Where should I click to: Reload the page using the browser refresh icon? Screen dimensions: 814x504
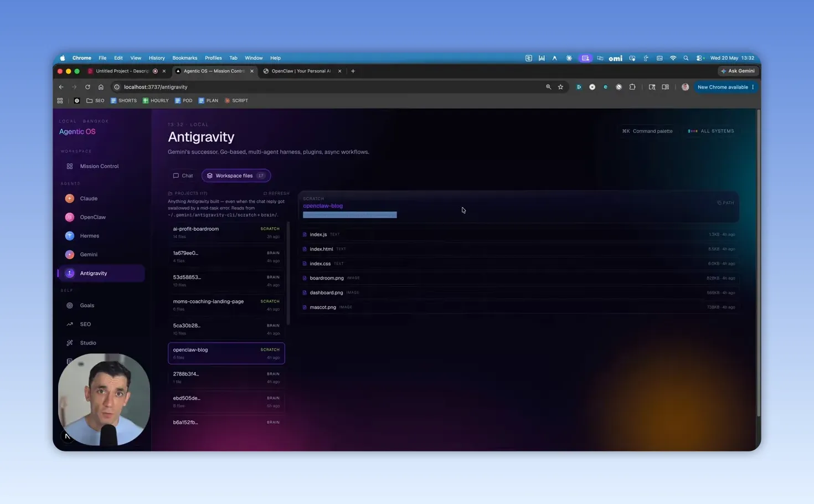click(x=87, y=87)
